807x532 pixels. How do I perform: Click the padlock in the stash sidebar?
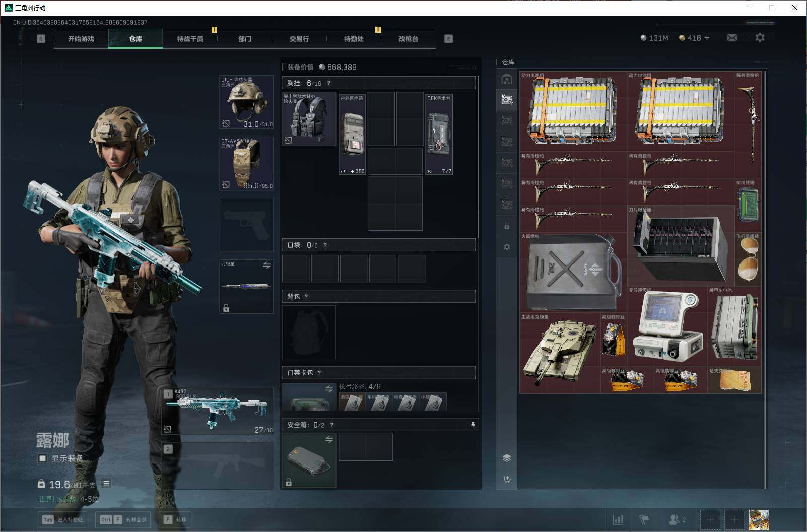[507, 226]
